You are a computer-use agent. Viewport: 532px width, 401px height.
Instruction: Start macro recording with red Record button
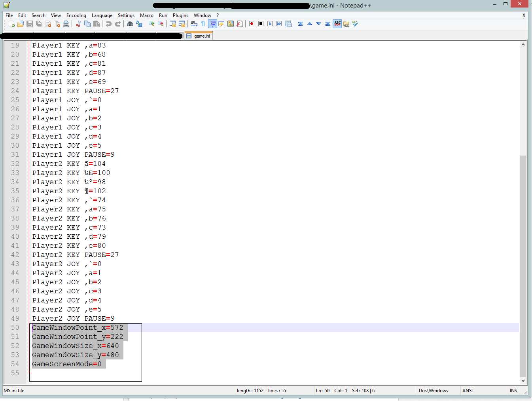[252, 24]
